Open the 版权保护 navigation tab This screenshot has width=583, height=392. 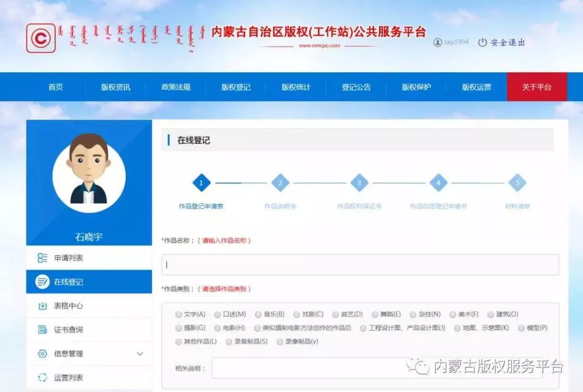(x=416, y=87)
